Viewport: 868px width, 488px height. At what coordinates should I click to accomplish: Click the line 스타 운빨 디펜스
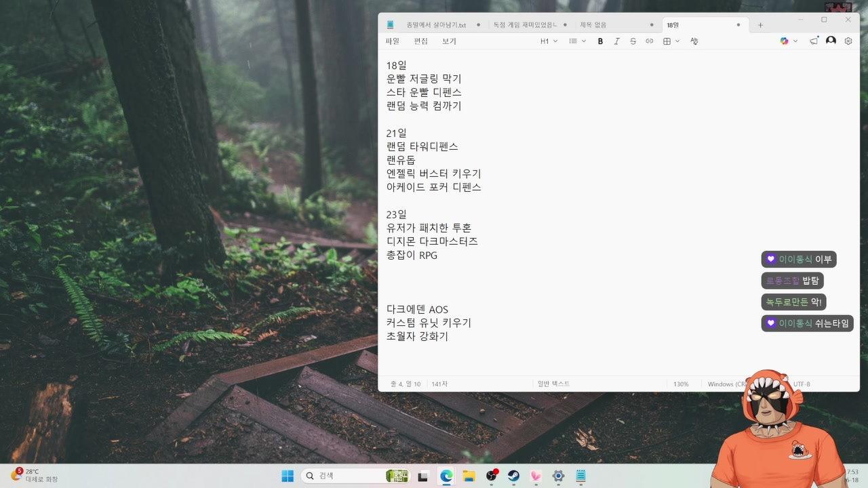click(x=424, y=92)
